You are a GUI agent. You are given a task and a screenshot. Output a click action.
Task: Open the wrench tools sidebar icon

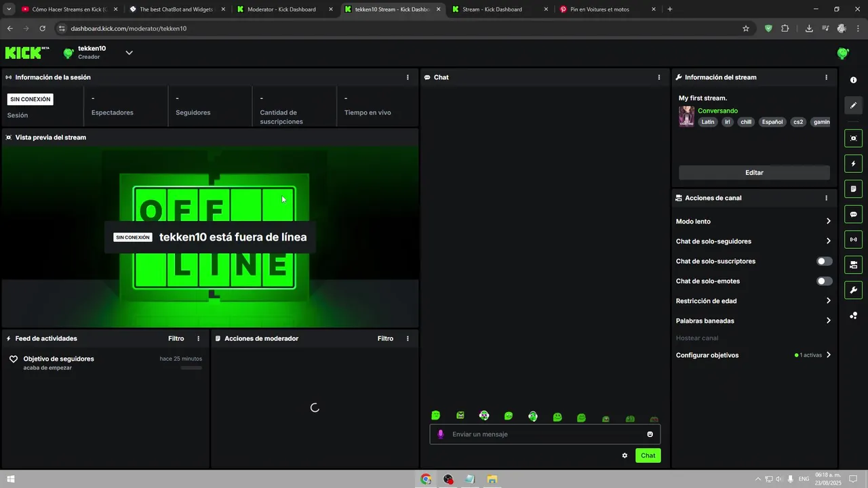click(853, 290)
